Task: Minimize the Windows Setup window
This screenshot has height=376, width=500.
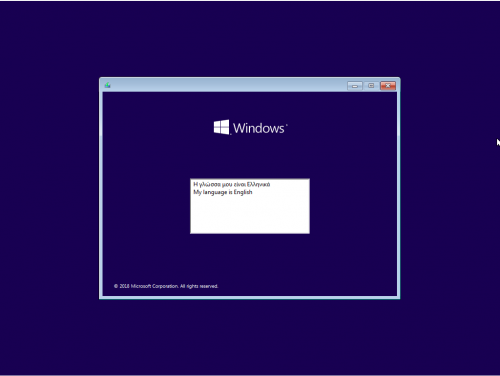Action: point(355,86)
